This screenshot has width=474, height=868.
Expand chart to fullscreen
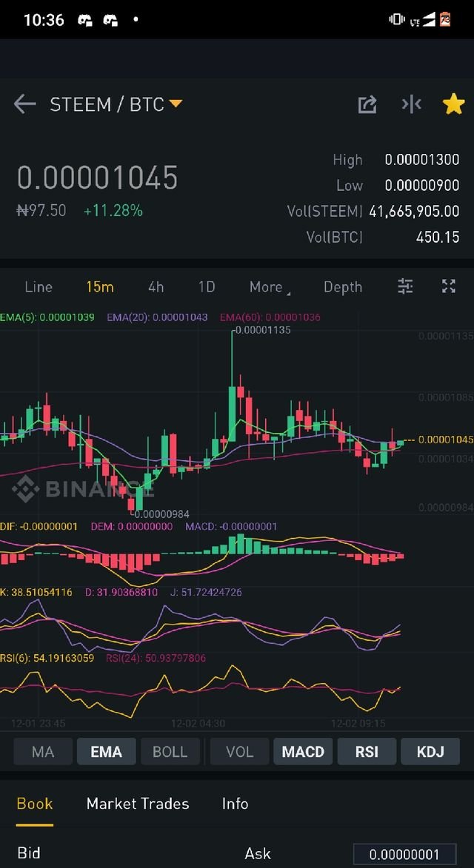point(449,286)
